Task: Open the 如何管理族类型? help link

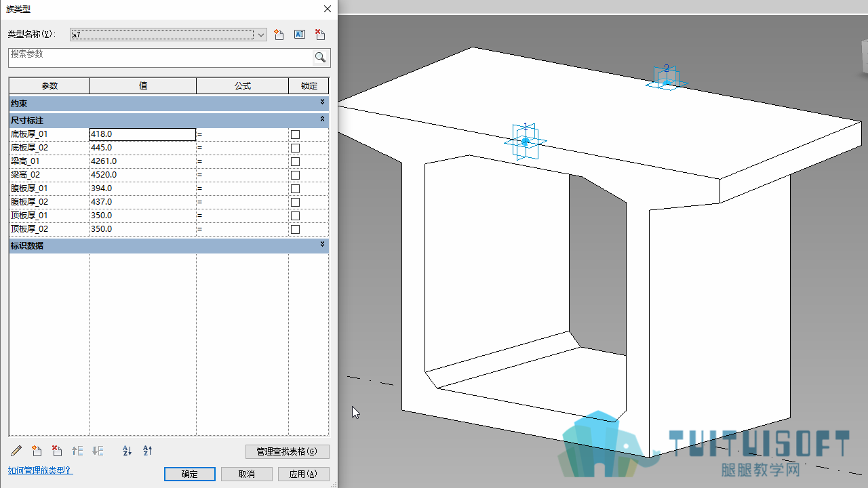Action: click(x=40, y=470)
